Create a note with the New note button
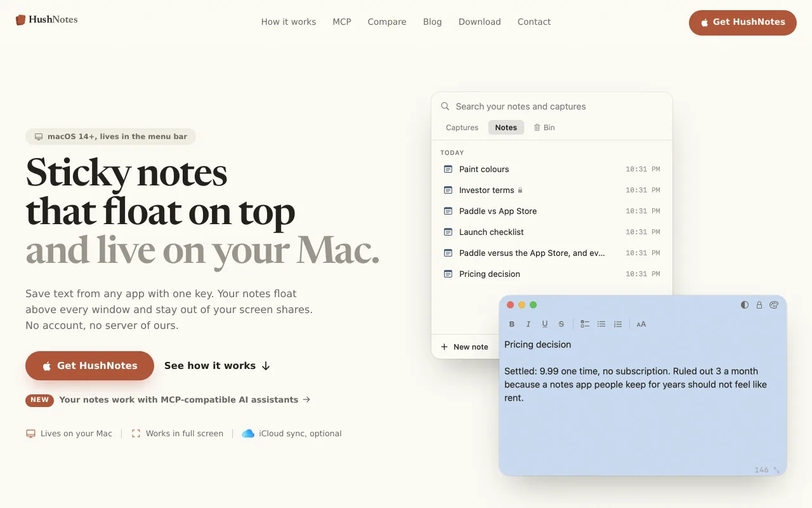Image resolution: width=812 pixels, height=508 pixels. point(464,347)
